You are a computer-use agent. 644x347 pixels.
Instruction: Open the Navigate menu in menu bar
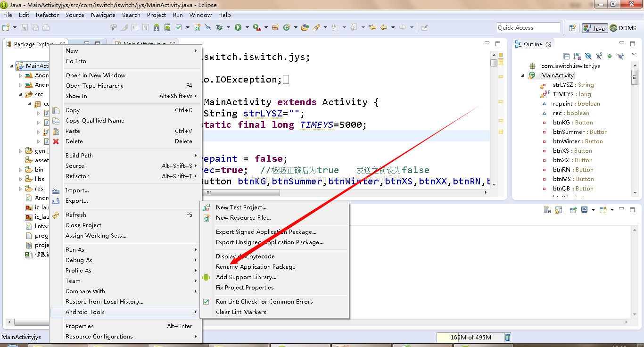click(x=103, y=15)
